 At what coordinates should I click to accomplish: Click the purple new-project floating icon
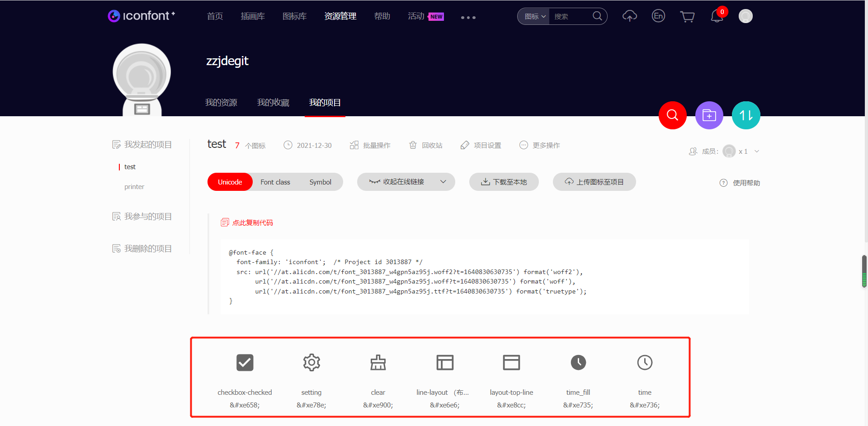[x=709, y=115]
